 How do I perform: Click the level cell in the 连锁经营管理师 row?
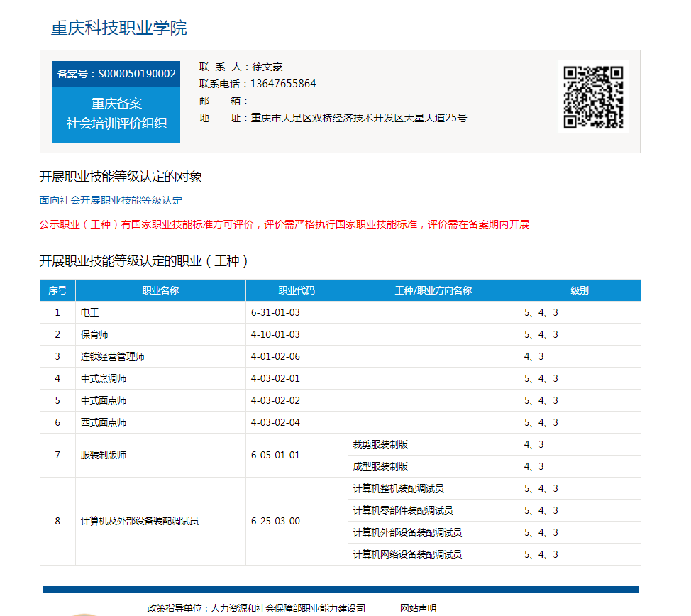point(580,356)
